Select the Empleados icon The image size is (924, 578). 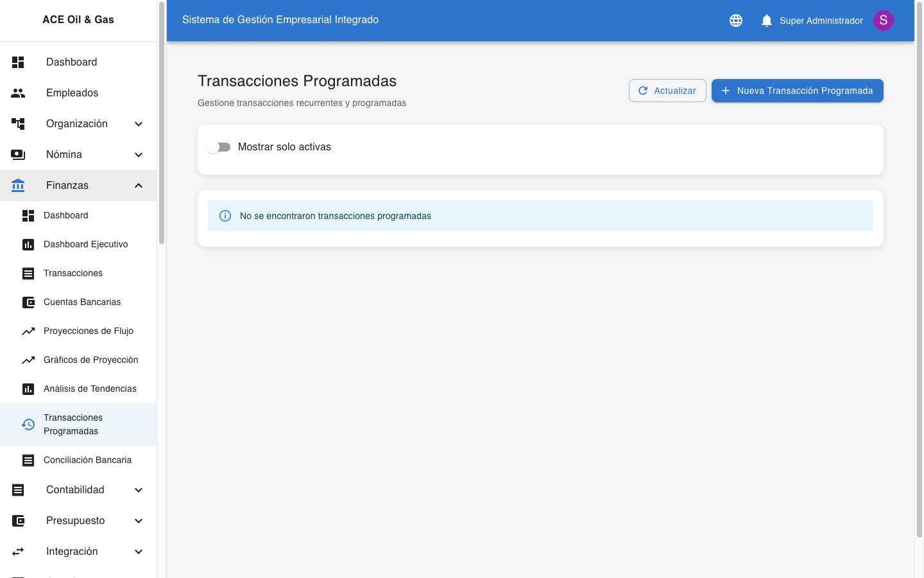click(x=18, y=92)
